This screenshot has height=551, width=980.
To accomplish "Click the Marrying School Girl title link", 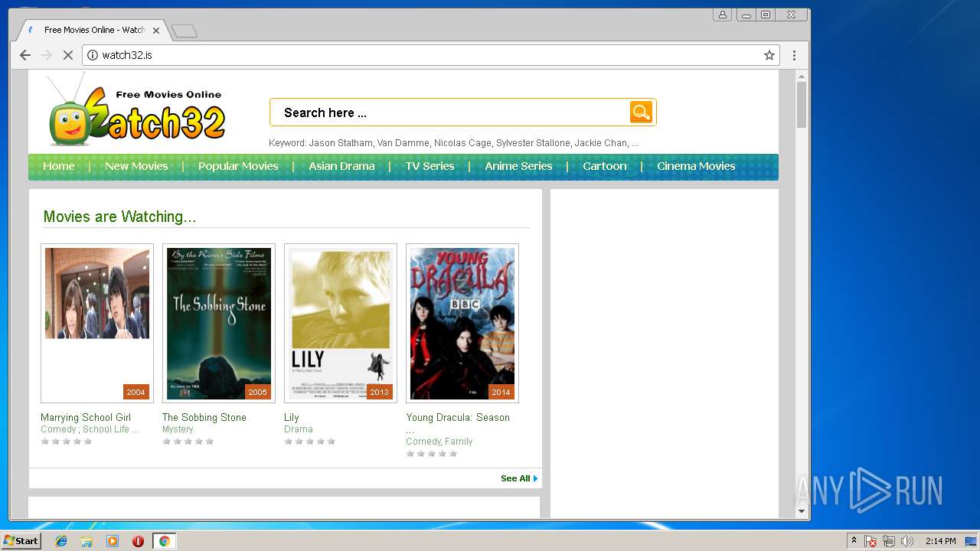I will click(x=86, y=417).
